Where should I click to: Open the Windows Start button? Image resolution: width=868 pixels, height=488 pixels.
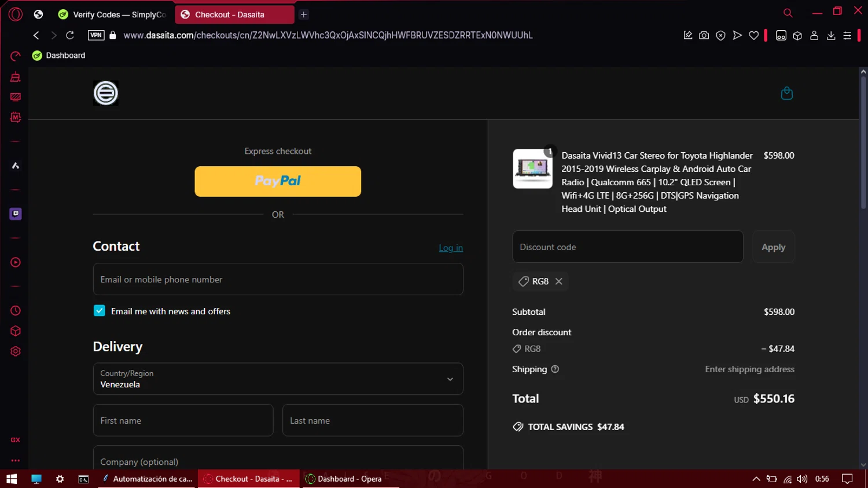pyautogui.click(x=12, y=479)
